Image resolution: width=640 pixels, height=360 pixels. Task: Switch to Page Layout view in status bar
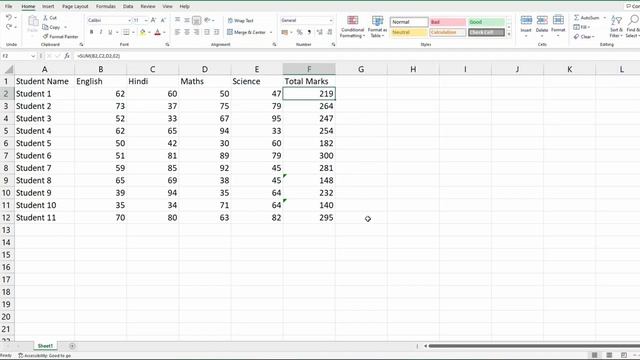click(609, 355)
